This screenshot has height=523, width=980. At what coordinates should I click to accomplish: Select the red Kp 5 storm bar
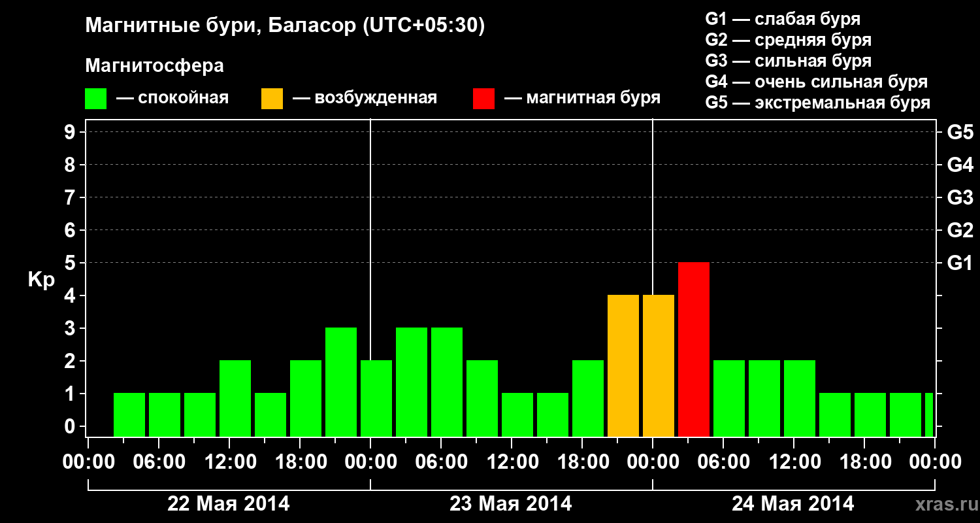pos(694,349)
